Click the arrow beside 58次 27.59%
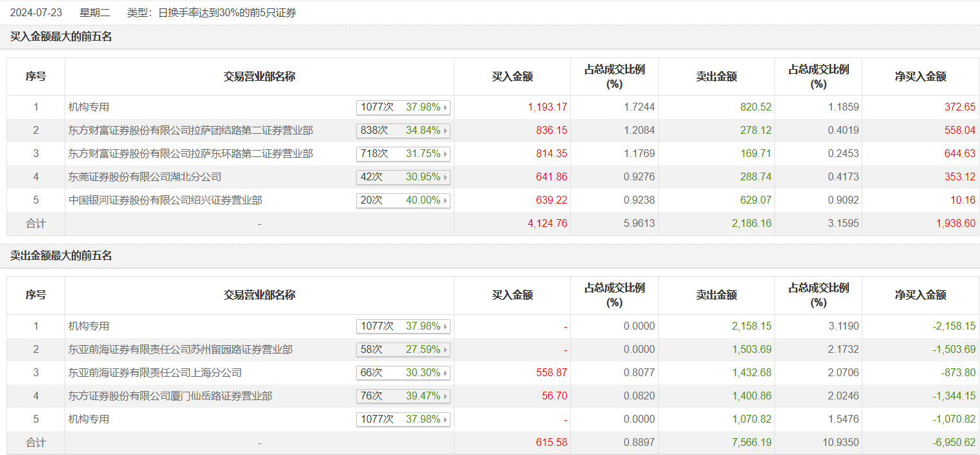Viewport: 980px width, 455px height. click(445, 350)
